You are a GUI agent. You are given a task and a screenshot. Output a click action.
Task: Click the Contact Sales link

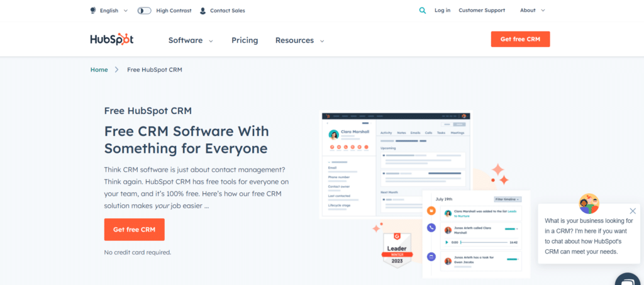[x=228, y=11]
